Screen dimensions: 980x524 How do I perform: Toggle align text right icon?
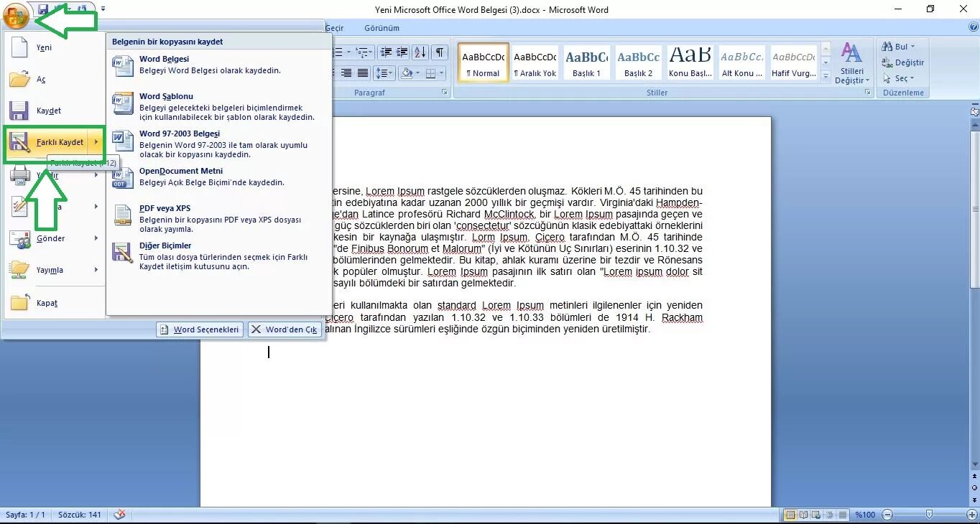(346, 72)
